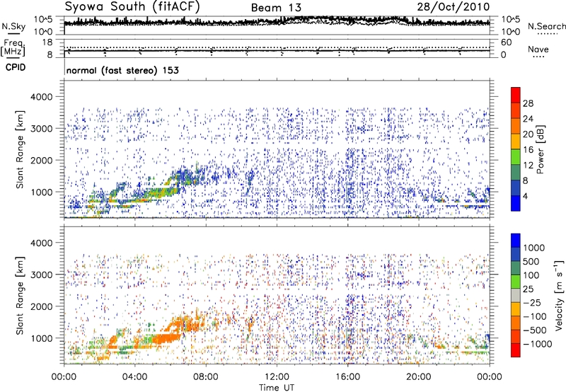This screenshot has height=392, width=566.
Task: Click the 'Power [dB]' colorbar label
Action: point(540,149)
